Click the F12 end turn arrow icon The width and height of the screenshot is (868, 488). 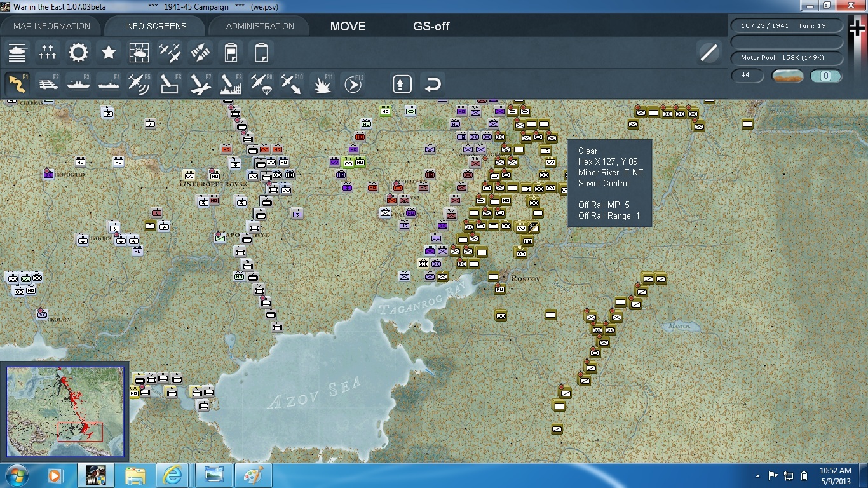353,84
